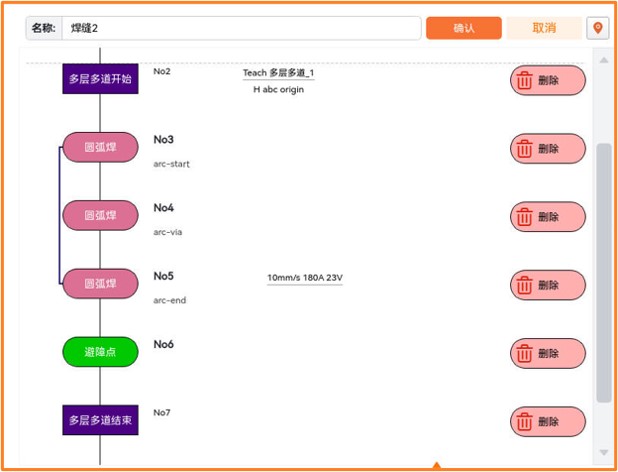Edit the 名称 field containing 焊缝2
618x472 pixels.
[241, 28]
